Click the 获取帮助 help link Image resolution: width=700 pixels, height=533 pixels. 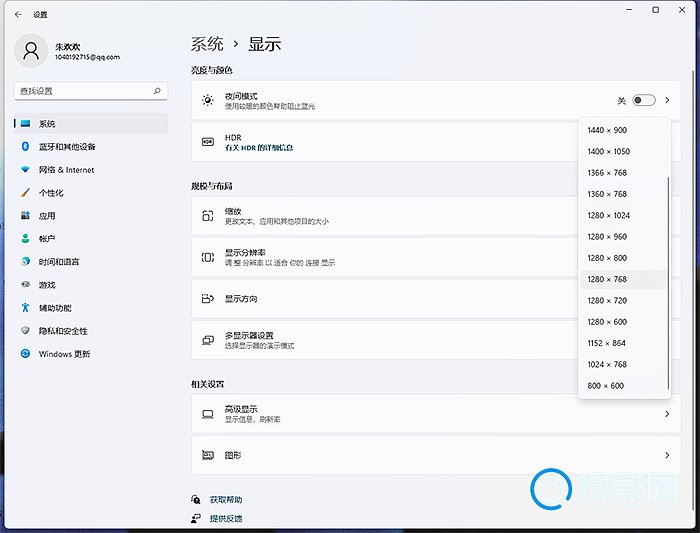pos(225,499)
